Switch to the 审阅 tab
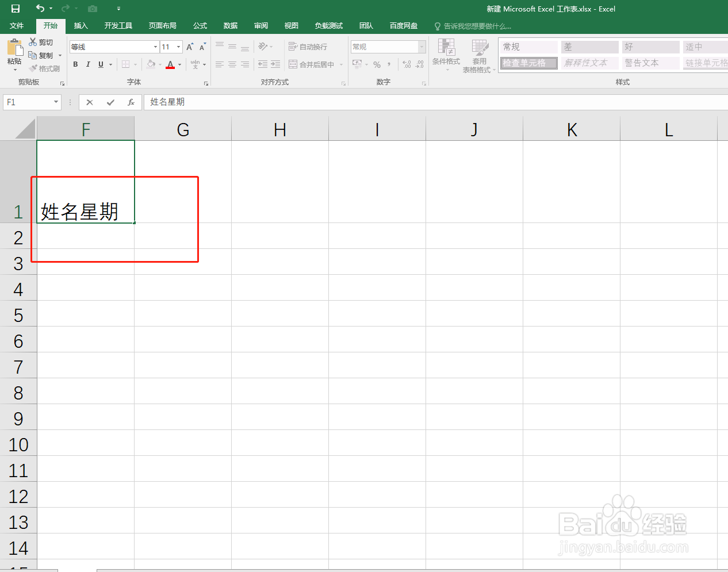728x572 pixels. coord(261,26)
